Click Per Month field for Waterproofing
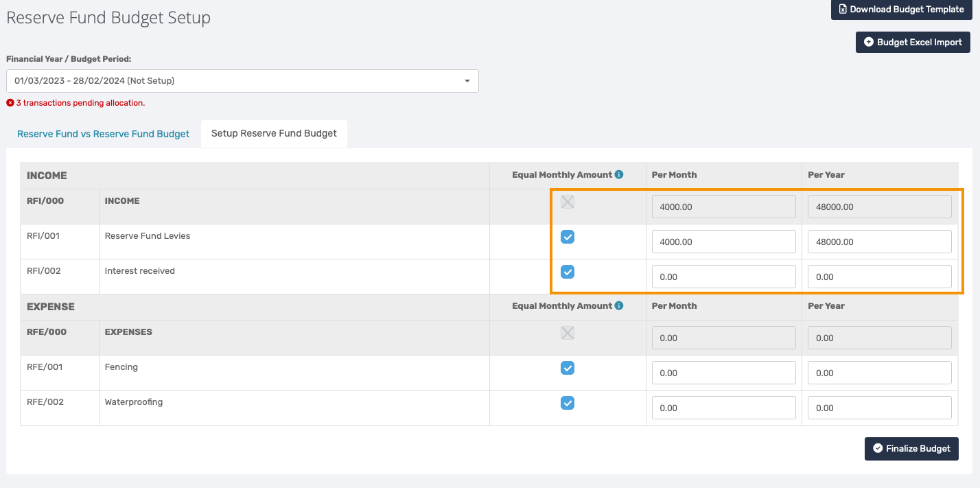 724,408
